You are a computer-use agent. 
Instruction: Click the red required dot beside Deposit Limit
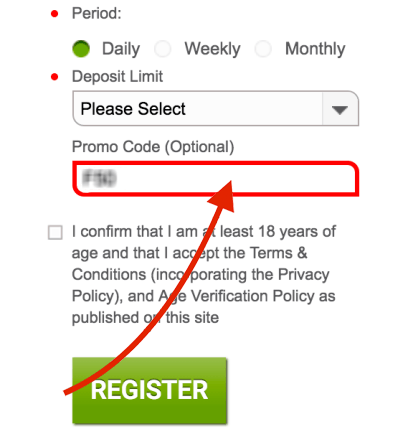(54, 77)
